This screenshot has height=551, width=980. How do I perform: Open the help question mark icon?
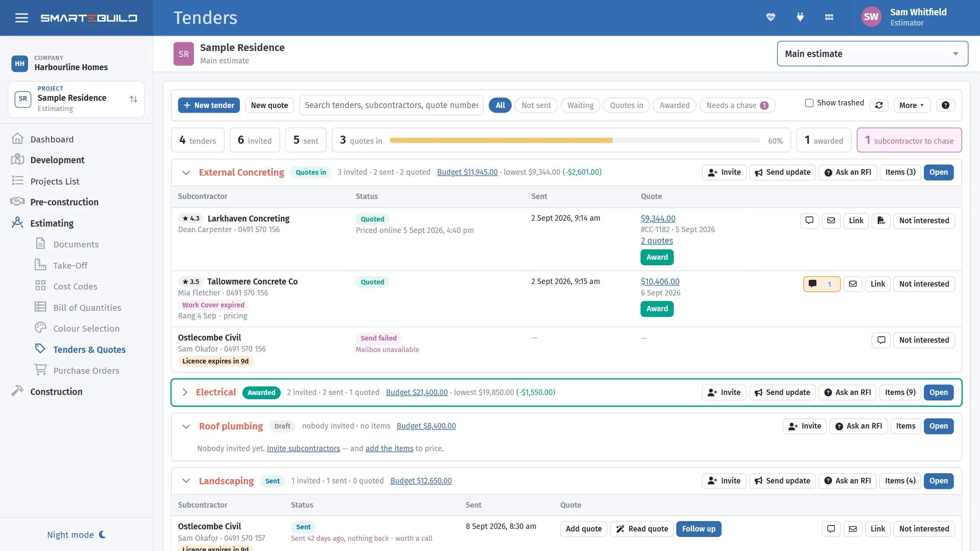point(945,105)
